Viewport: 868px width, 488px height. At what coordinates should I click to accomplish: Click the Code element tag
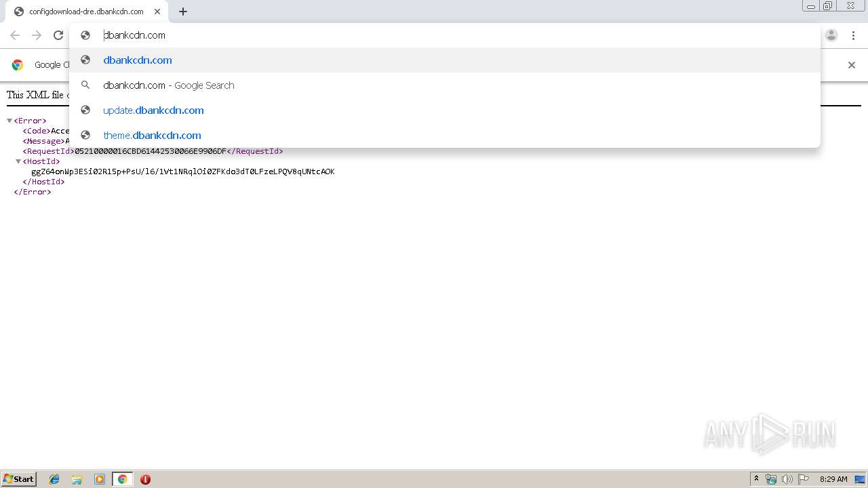[37, 131]
